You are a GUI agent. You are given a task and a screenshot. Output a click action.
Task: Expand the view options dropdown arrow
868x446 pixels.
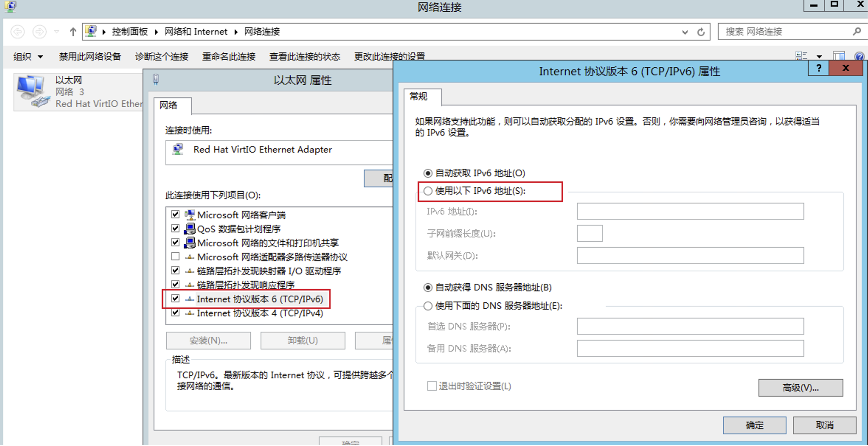tap(819, 56)
